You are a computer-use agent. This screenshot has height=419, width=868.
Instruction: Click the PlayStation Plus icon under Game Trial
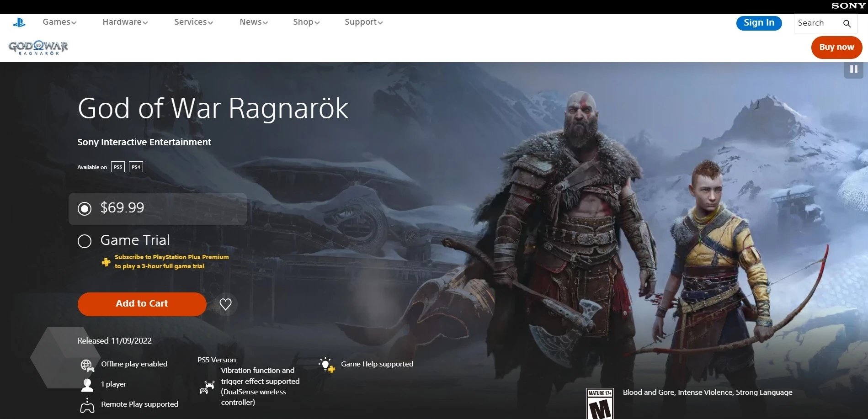click(x=106, y=262)
